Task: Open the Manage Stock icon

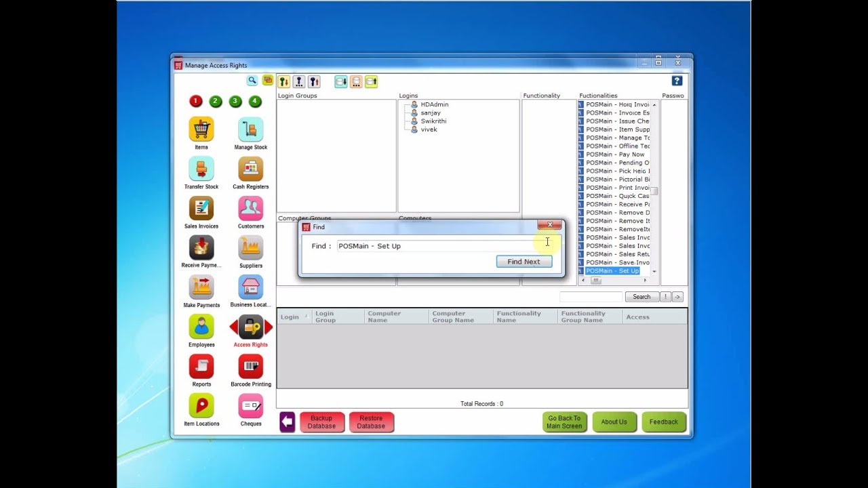Action: (250, 129)
